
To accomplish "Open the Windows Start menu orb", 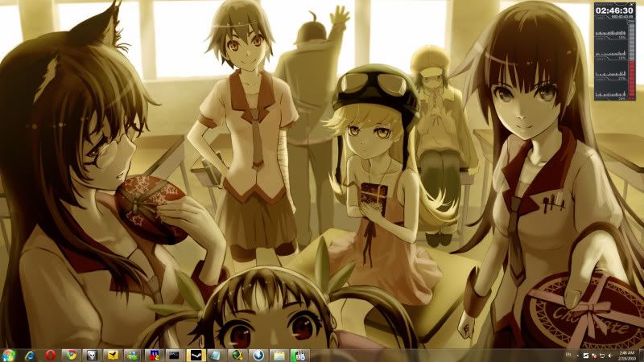I will [8, 355].
